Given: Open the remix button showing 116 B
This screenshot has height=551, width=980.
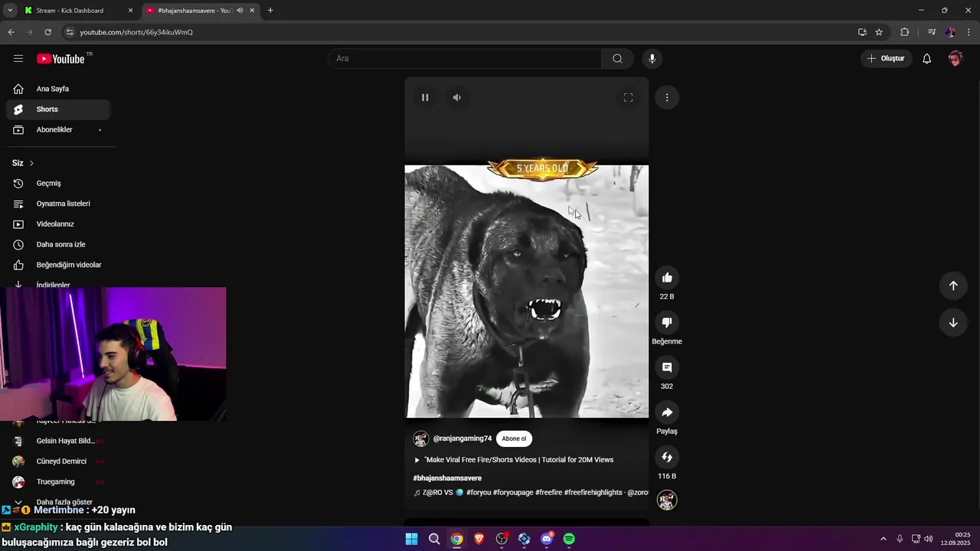Looking at the screenshot, I should click(667, 457).
